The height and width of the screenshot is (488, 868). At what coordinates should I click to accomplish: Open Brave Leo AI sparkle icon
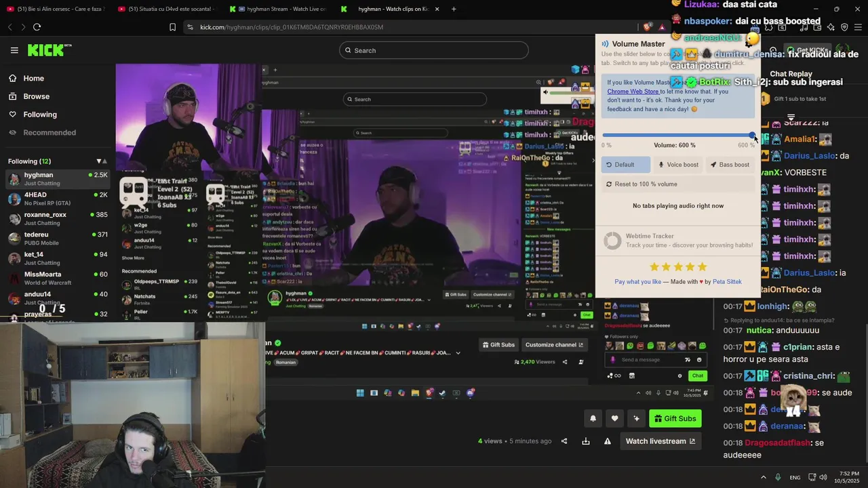pyautogui.click(x=831, y=27)
